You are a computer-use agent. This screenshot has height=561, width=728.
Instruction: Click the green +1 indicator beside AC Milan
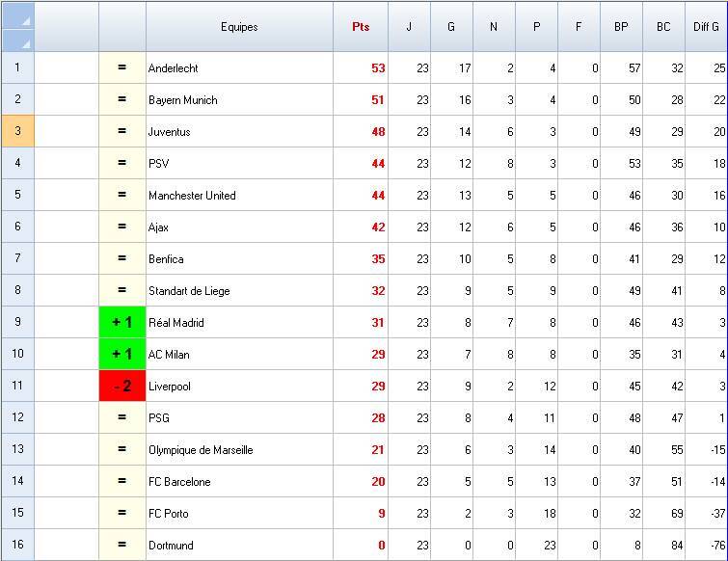(x=122, y=355)
